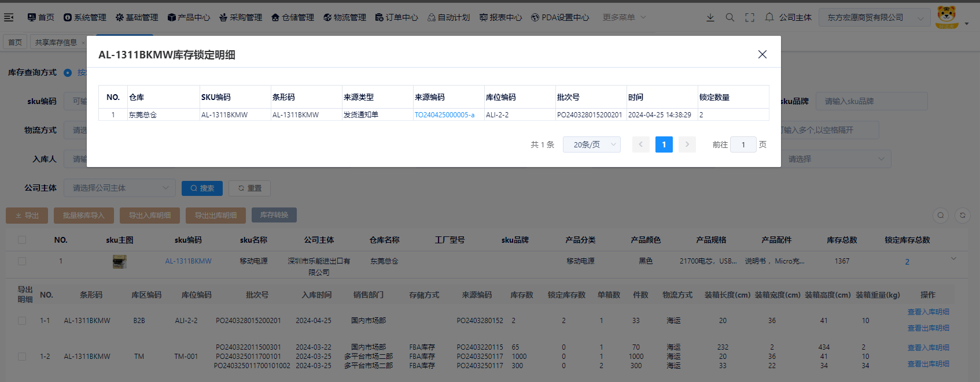Image resolution: width=980 pixels, height=382 pixels.
Task: Open source code link TO240425000005-a
Action: 444,115
